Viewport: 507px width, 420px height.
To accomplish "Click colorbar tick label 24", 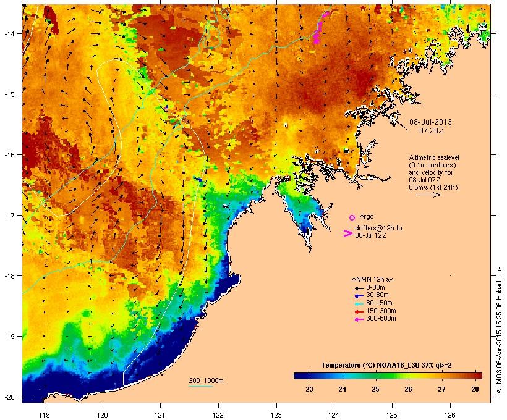I will (x=343, y=389).
